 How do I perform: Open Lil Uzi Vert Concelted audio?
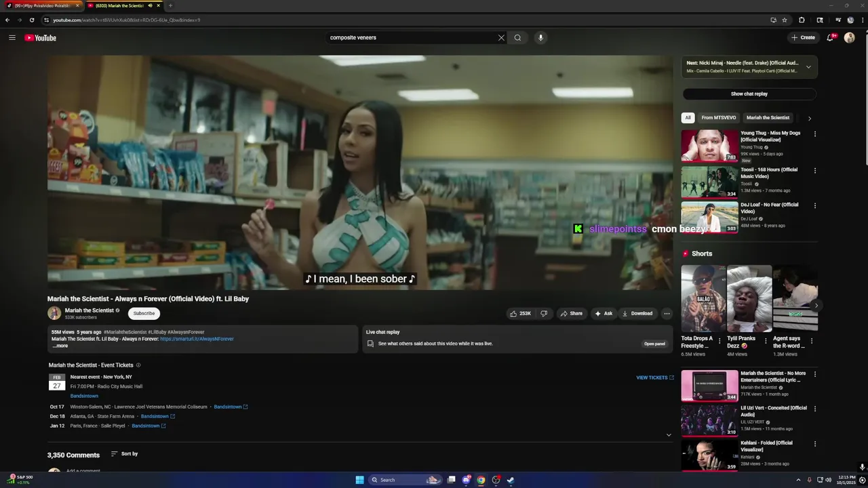click(709, 420)
